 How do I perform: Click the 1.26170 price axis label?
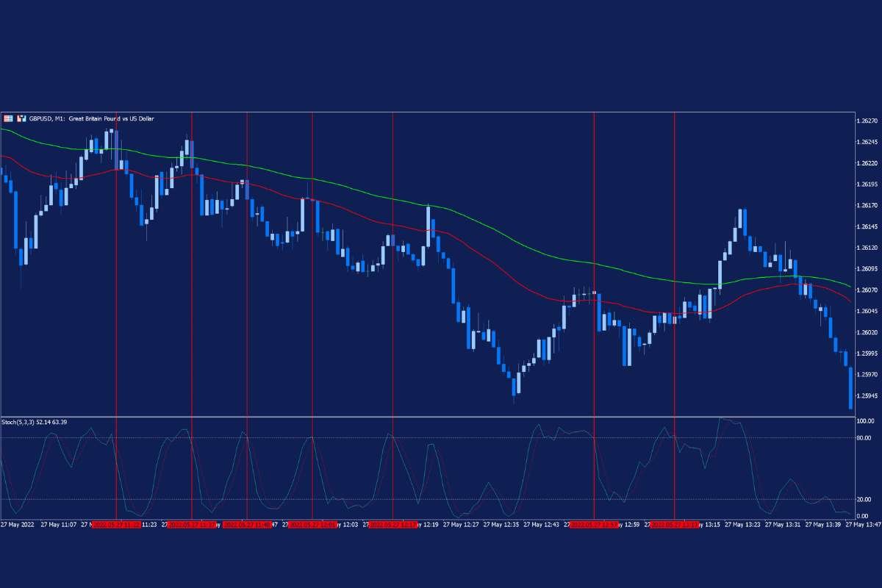pyautogui.click(x=868, y=205)
